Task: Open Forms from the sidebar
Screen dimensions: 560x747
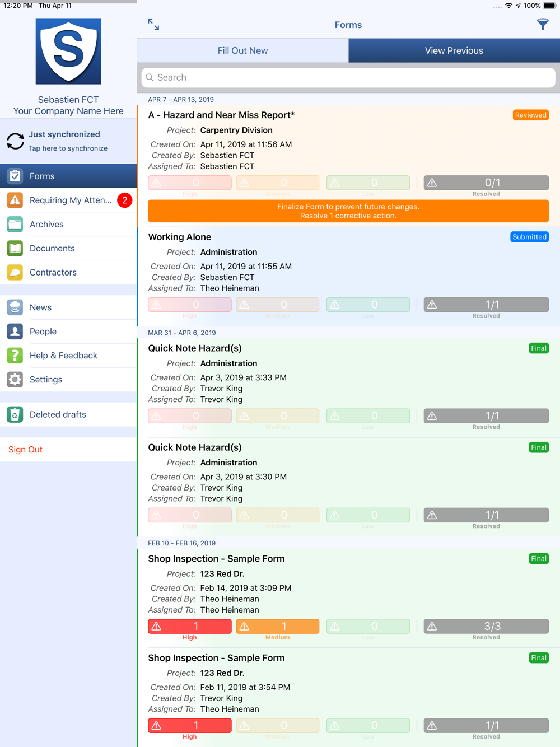Action: [68, 176]
